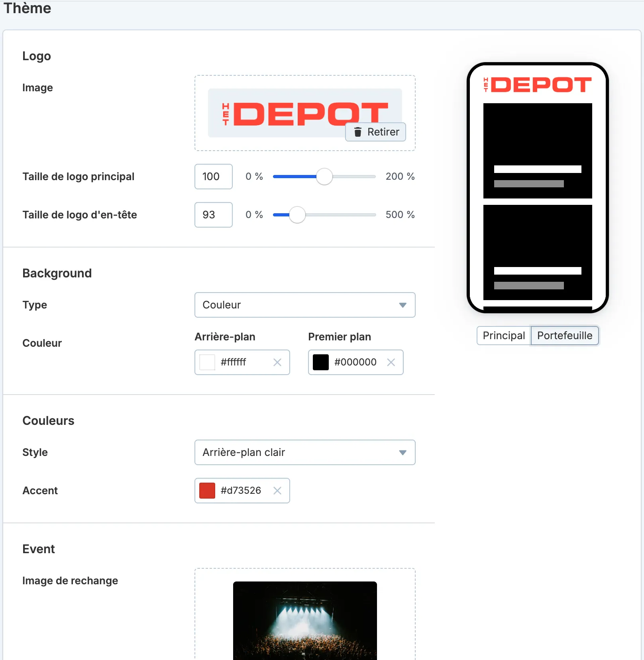Click the DEPOT logo in phone preview
Image resolution: width=644 pixels, height=660 pixels.
pos(537,84)
